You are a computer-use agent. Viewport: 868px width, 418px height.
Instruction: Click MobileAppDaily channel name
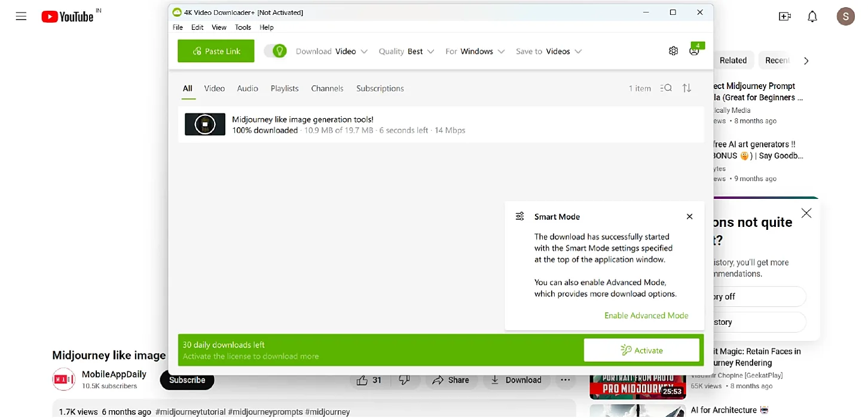click(x=114, y=374)
